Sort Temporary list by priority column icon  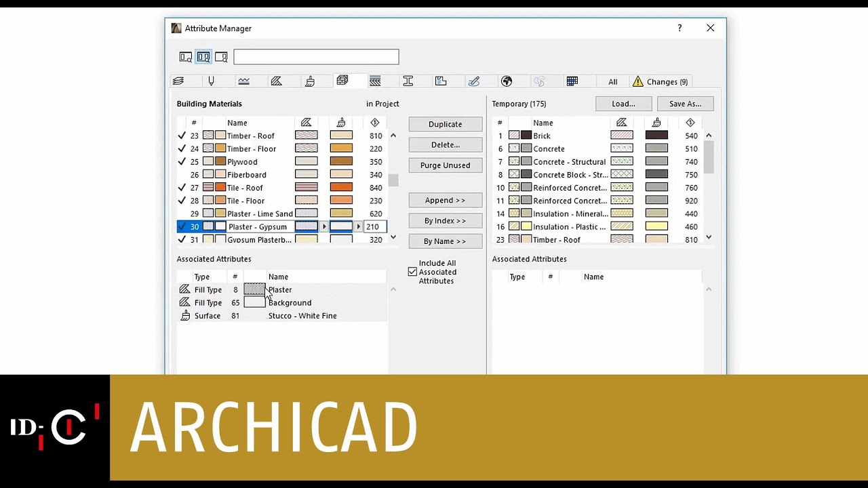[x=690, y=123]
